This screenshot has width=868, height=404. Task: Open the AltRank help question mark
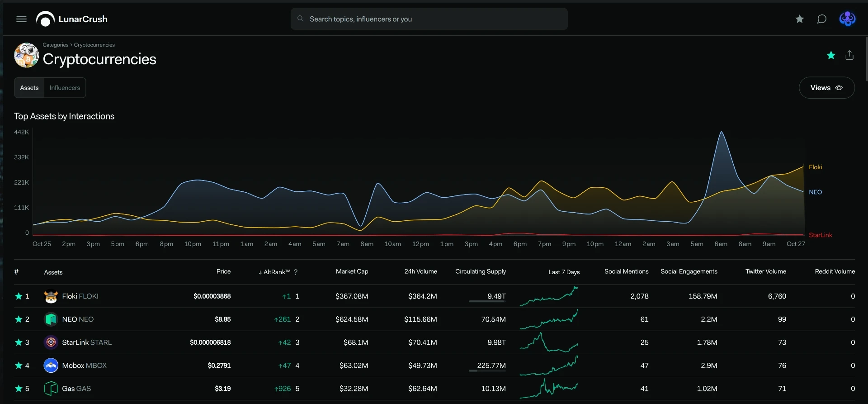click(296, 272)
